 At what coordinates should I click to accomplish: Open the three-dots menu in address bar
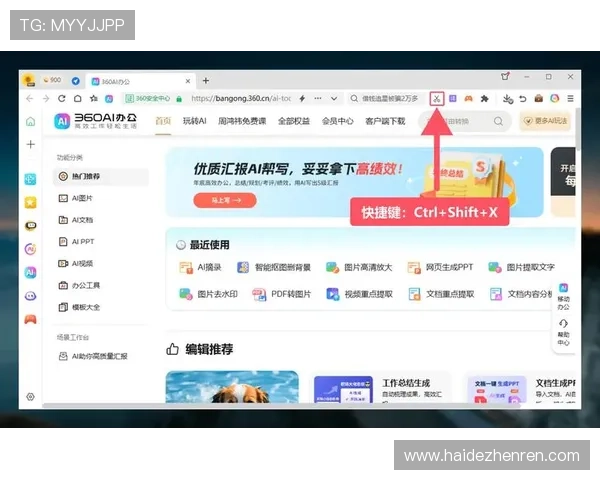pyautogui.click(x=318, y=98)
